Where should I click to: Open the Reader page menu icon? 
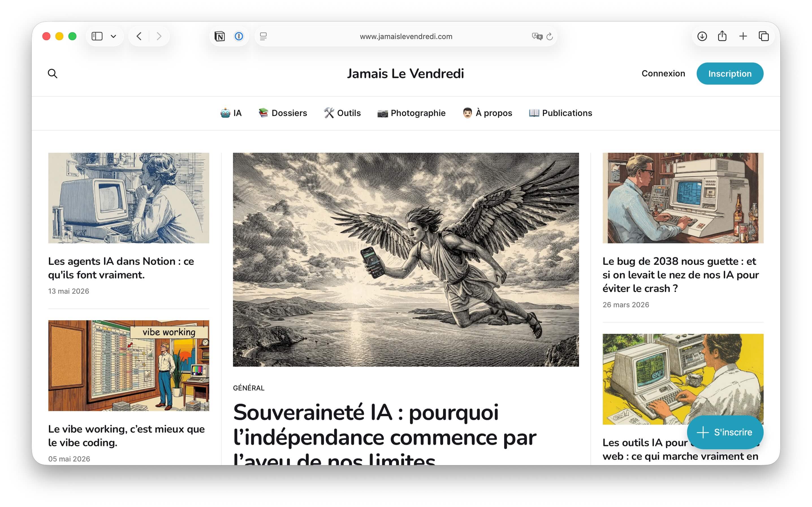[264, 36]
